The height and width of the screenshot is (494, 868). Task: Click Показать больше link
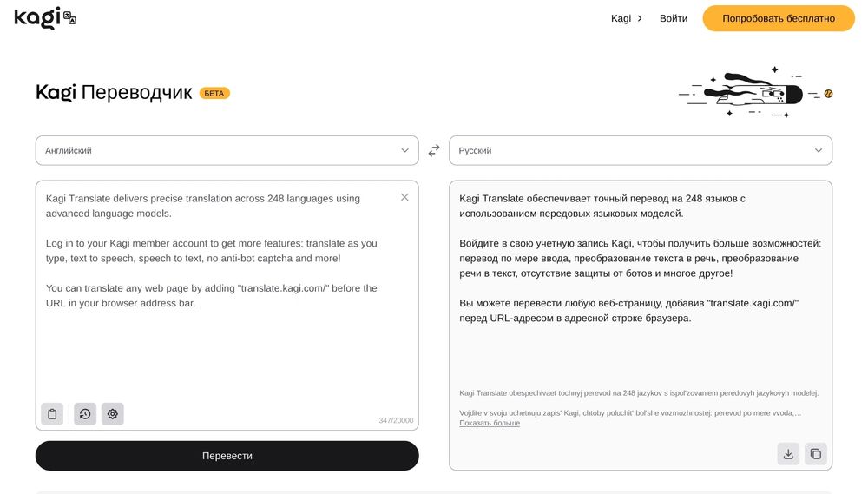click(490, 423)
